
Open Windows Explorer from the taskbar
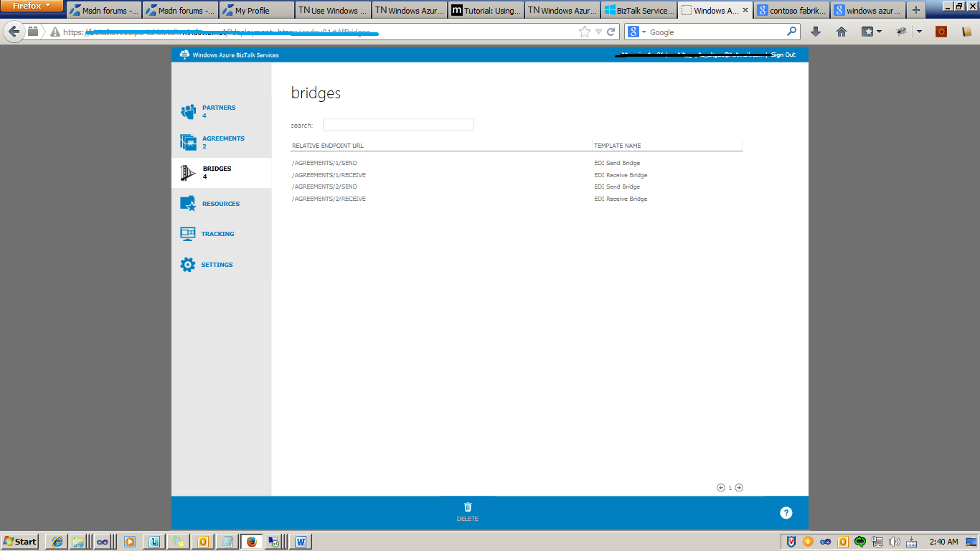click(77, 542)
